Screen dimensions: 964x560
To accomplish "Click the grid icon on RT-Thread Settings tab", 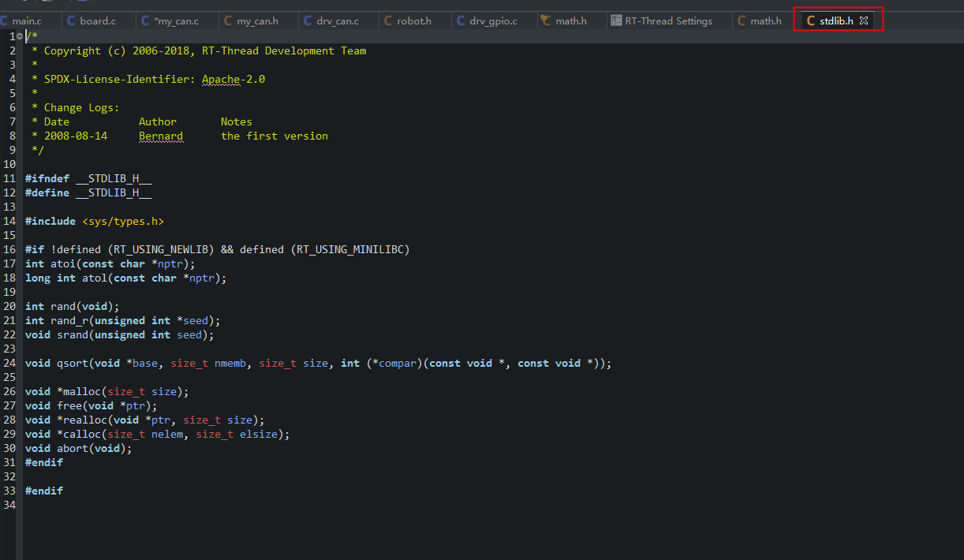I will [x=618, y=21].
